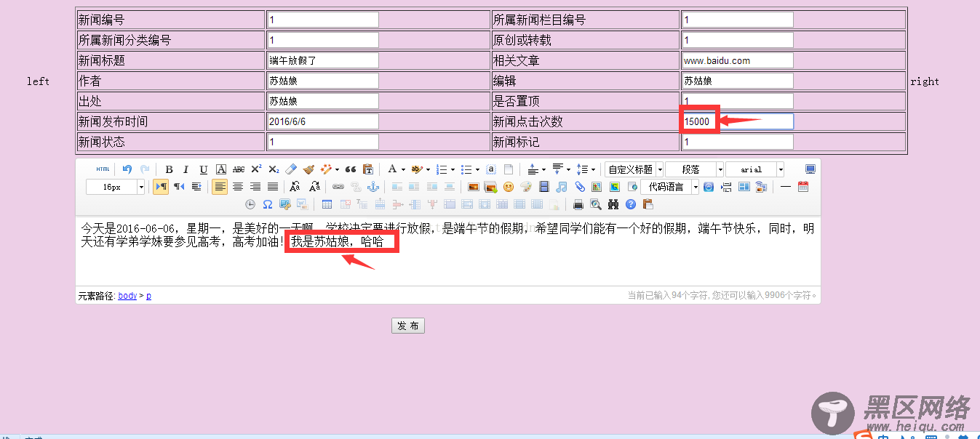The image size is (980, 439).
Task: Click the 发布 publish button
Action: pyautogui.click(x=408, y=326)
